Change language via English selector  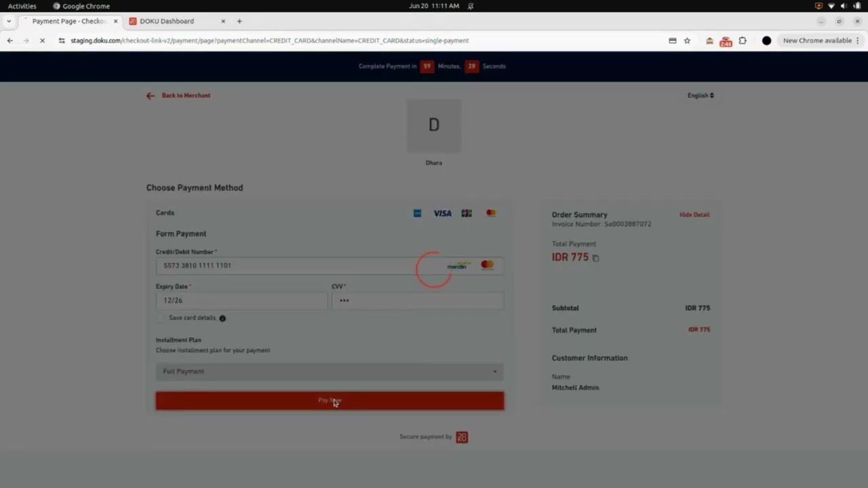click(701, 96)
